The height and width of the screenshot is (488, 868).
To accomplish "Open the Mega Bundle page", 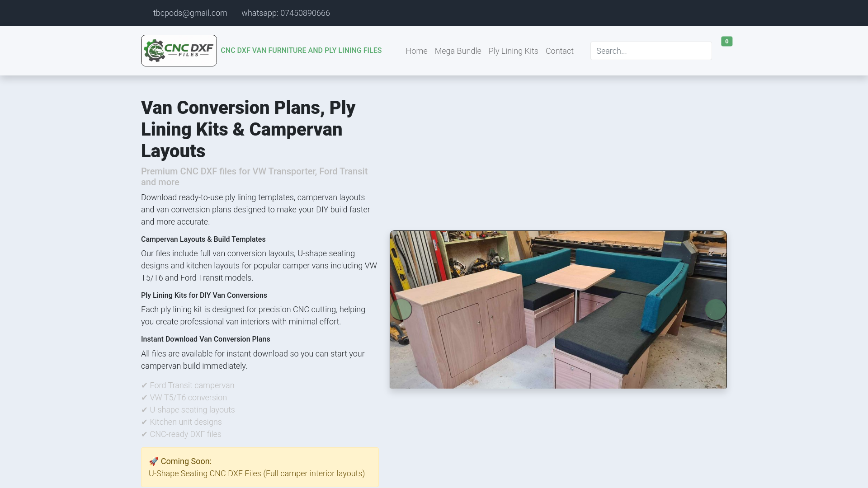I will (x=458, y=51).
